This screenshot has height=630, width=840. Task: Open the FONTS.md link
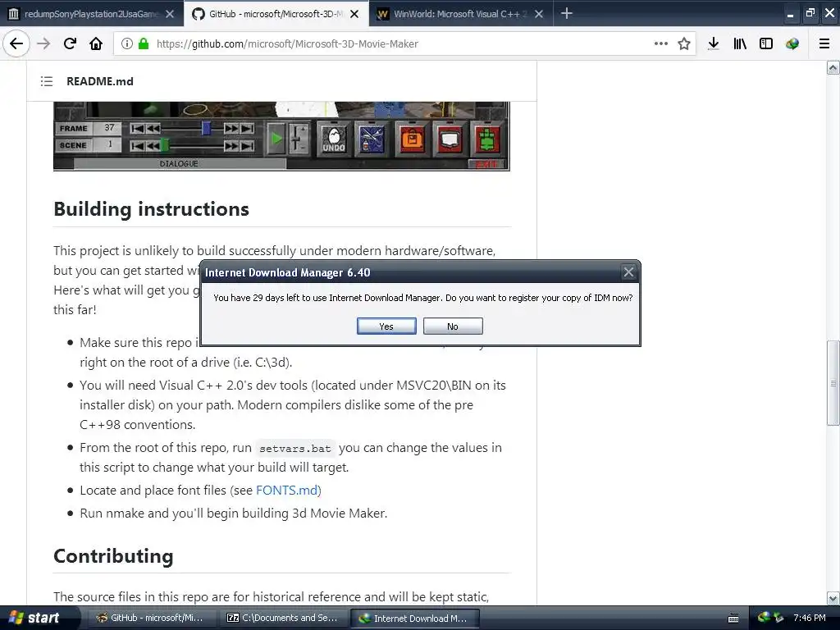pyautogui.click(x=286, y=491)
